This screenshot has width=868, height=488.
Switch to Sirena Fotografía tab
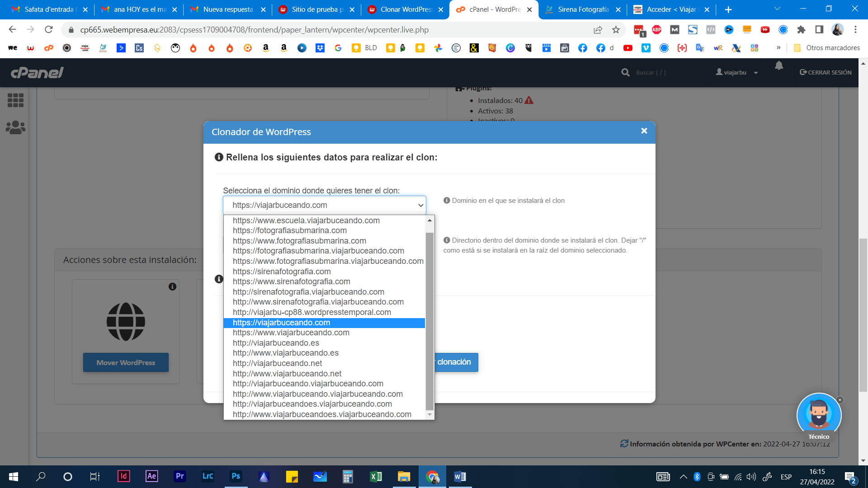click(x=583, y=9)
